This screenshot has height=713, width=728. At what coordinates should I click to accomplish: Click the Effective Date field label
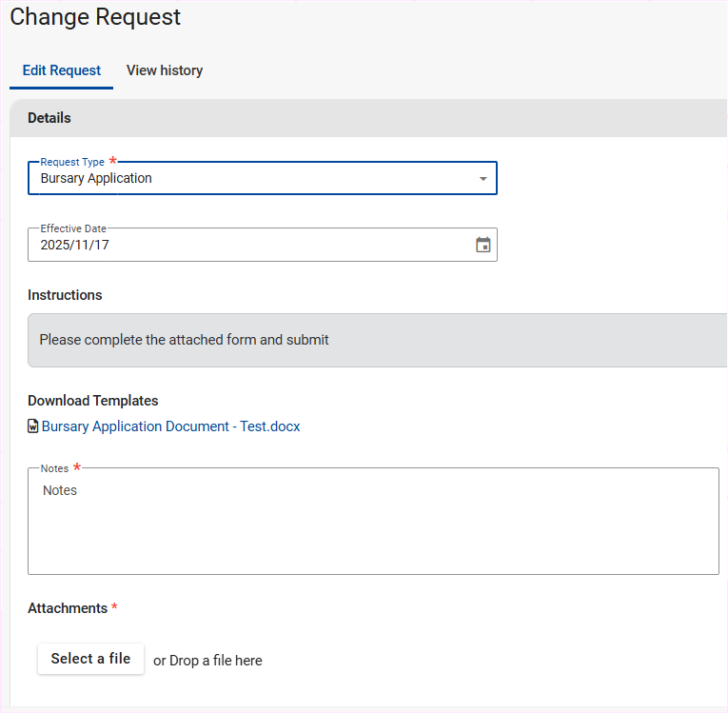click(x=73, y=228)
